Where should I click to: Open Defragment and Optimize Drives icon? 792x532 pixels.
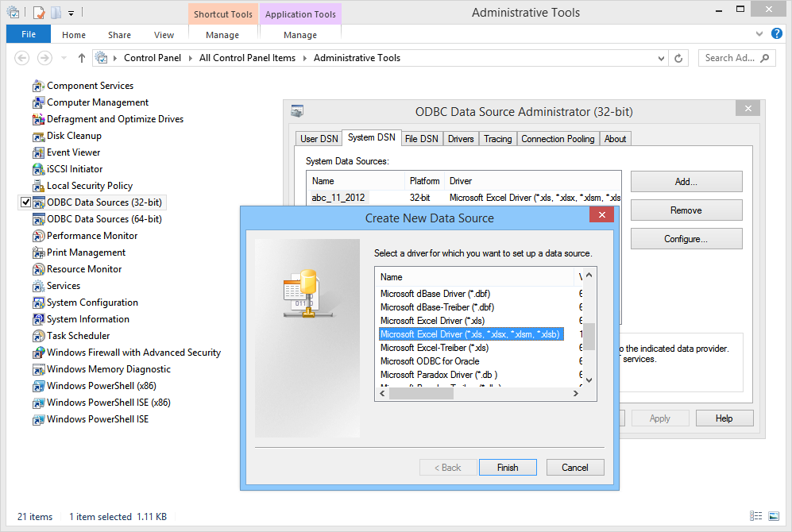pyautogui.click(x=38, y=120)
